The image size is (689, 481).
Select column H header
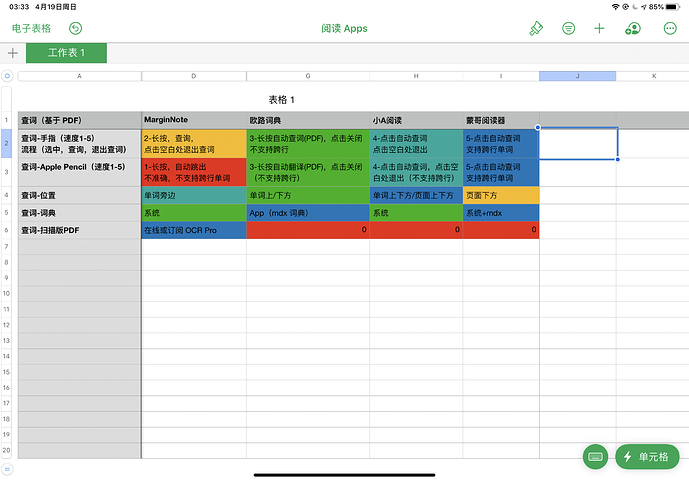click(416, 76)
